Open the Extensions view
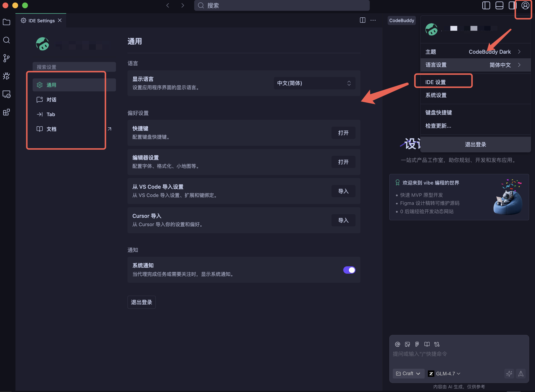This screenshot has height=392, width=535. (x=6, y=112)
